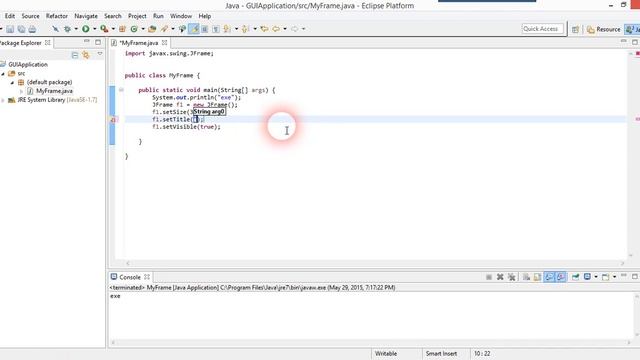Toggle Skip All Breakpoints icon
The height and width of the screenshot is (360, 640).
coord(55,29)
